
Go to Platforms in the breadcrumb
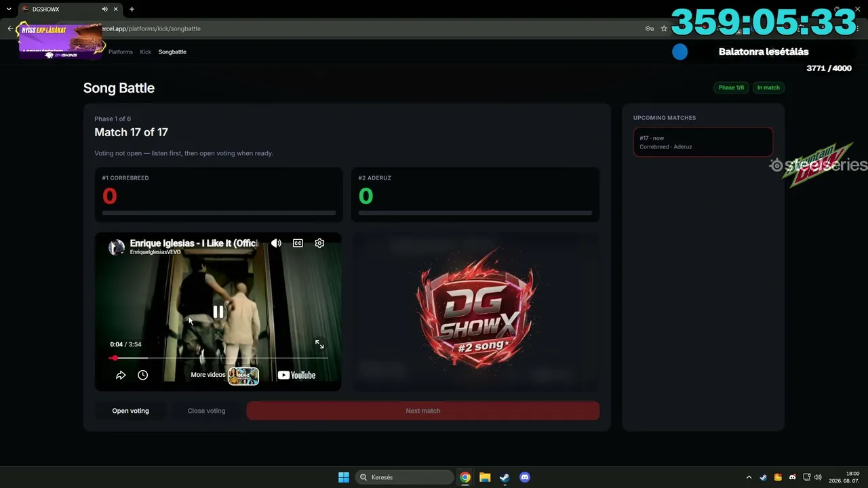[121, 52]
